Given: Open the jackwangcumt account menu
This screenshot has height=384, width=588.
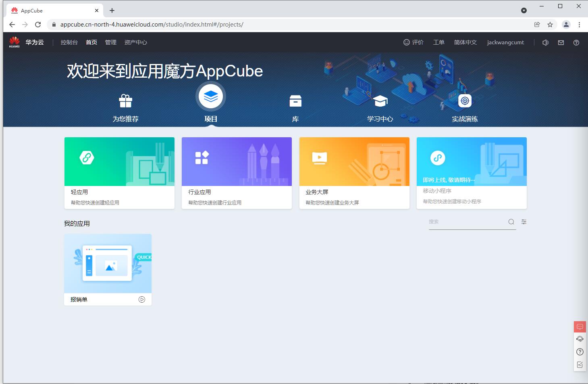Looking at the screenshot, I should tap(505, 42).
